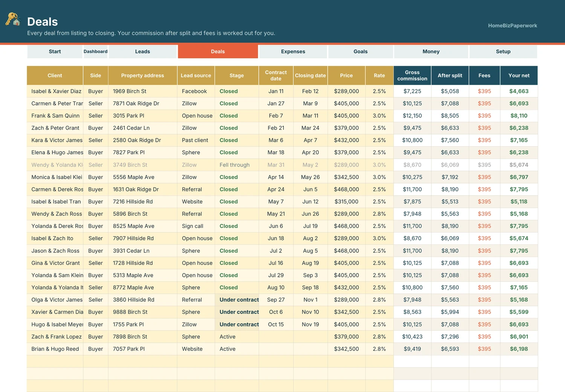Click the $5,994 after split cell

pyautogui.click(x=450, y=312)
